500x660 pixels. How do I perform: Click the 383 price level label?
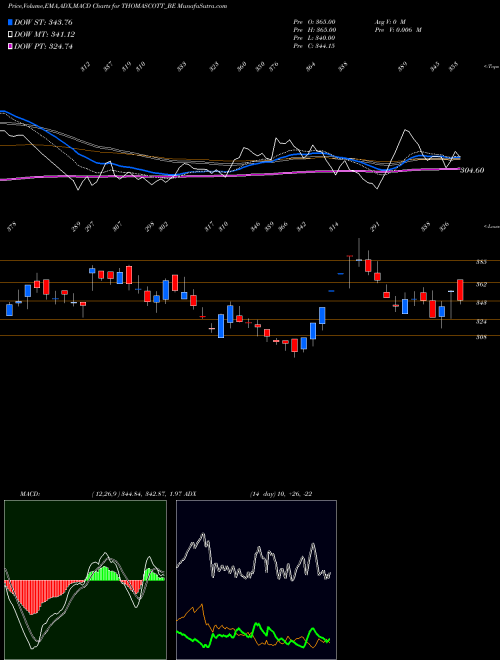[481, 262]
